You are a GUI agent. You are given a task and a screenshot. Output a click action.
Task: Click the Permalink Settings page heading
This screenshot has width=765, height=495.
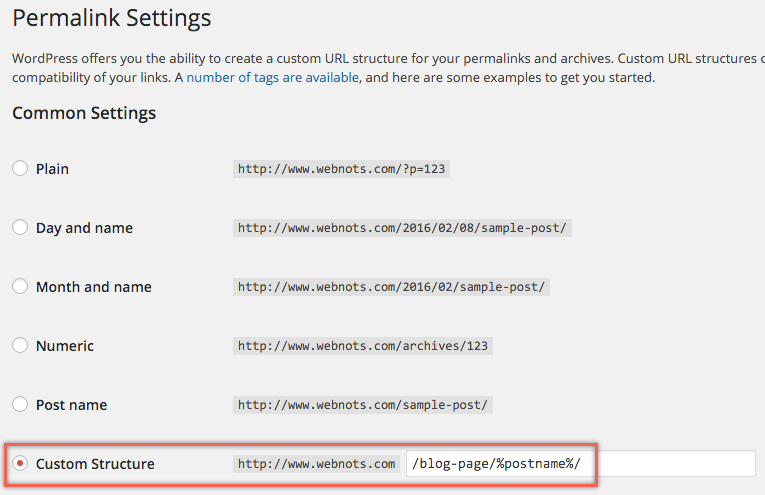[x=112, y=18]
